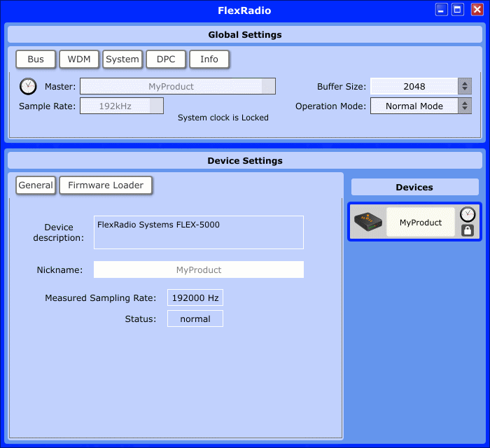Screen dimensions: 490x448
Task: Open the Bus tab
Action: click(36, 59)
